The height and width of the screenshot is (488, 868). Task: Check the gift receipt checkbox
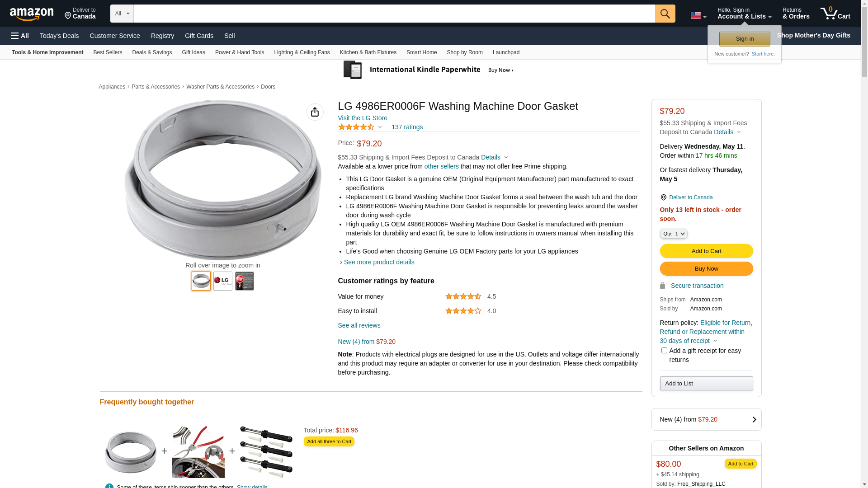point(664,351)
